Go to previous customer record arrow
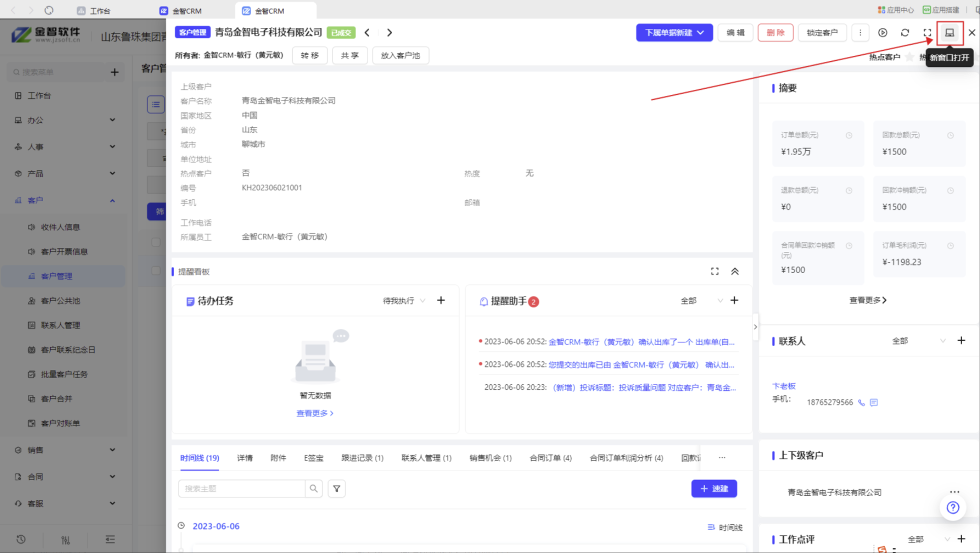980x553 pixels. point(367,32)
